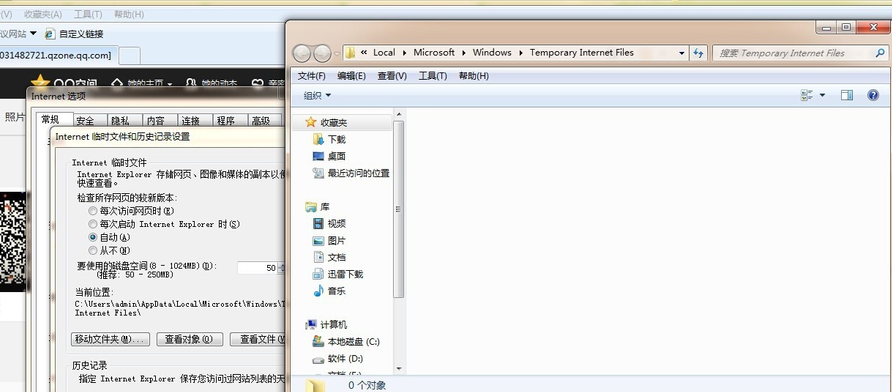Viewport: 892px width, 392px height.
Task: Click the folder icon in address bar
Action: coord(351,52)
